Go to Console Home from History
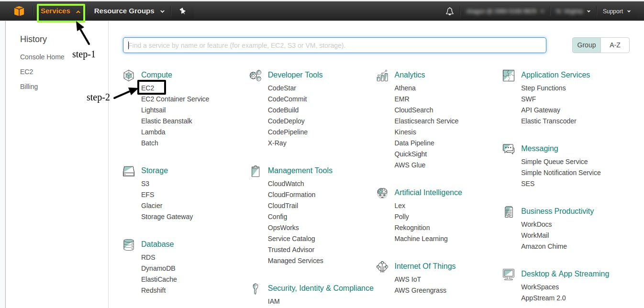Screen dimensions: 644x308 pos(42,56)
